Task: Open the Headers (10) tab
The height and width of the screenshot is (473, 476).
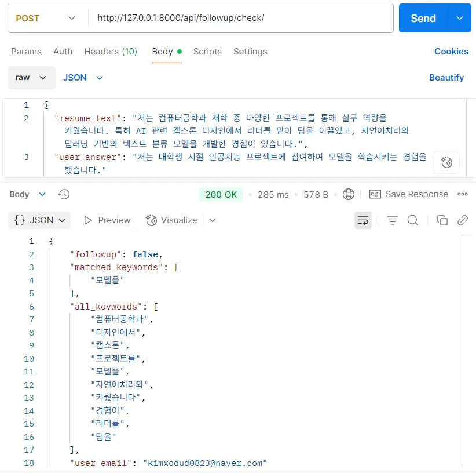Action: (111, 52)
